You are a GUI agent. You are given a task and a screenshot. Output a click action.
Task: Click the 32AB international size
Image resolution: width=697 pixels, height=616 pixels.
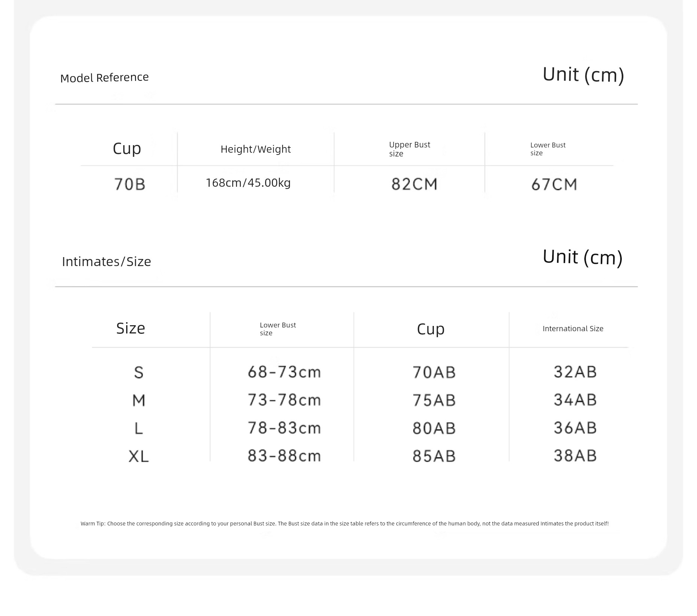point(575,372)
